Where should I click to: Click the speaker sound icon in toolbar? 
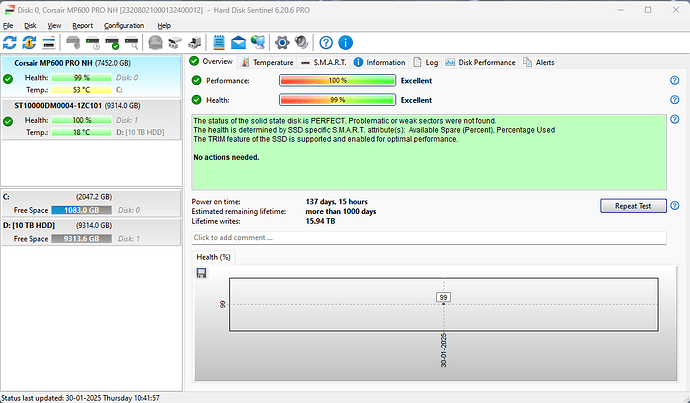pos(301,42)
